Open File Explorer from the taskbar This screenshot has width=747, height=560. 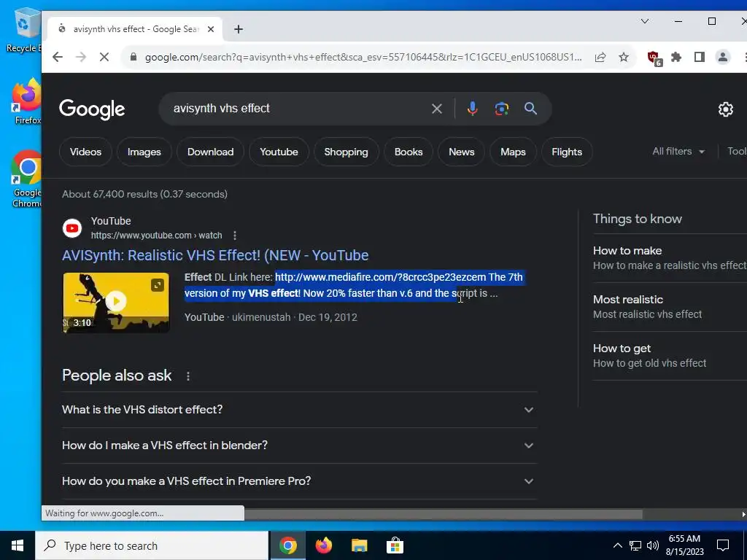[359, 545]
